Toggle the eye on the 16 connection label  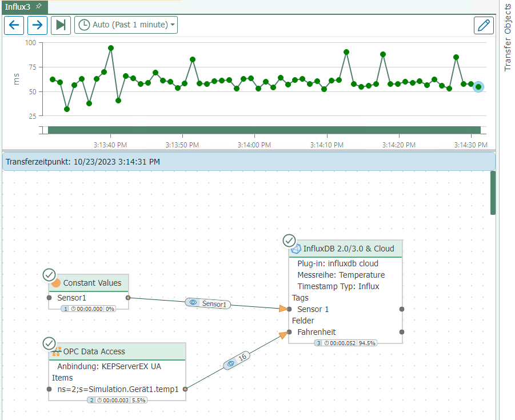pyautogui.click(x=231, y=363)
